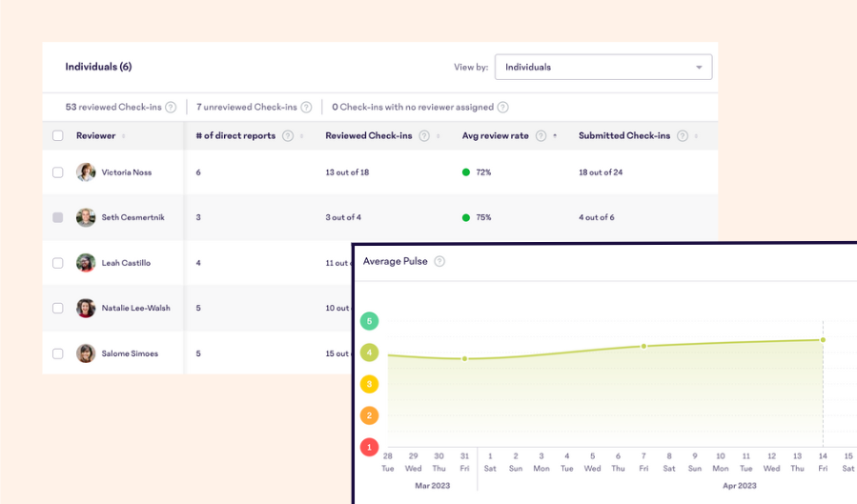Click Salome Simoes avatar
Viewport: 857px width, 504px height.
pos(86,353)
